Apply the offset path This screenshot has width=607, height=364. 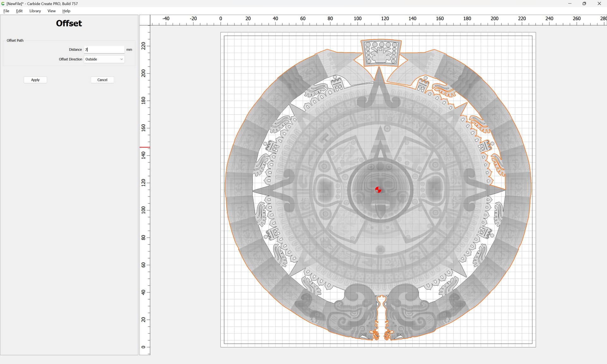coord(35,80)
